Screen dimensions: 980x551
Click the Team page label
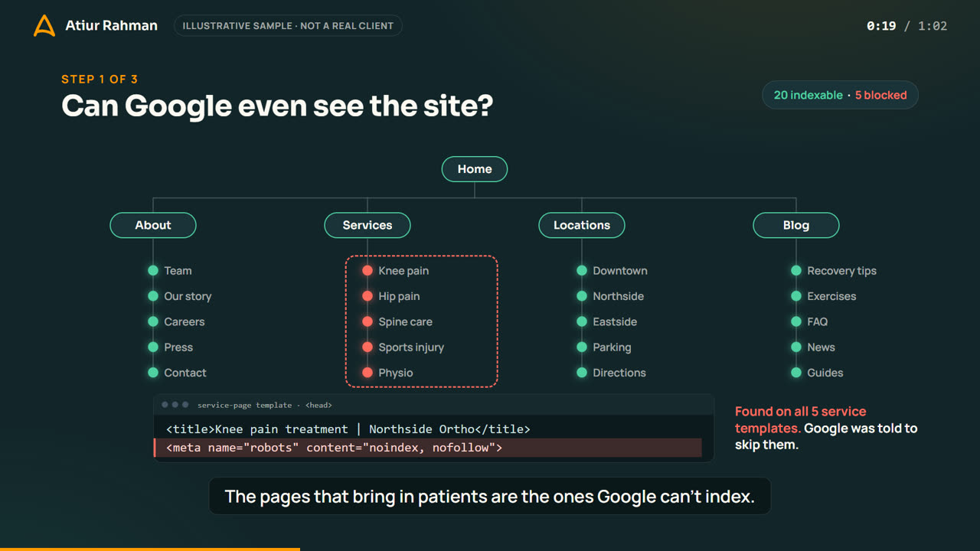[178, 271]
